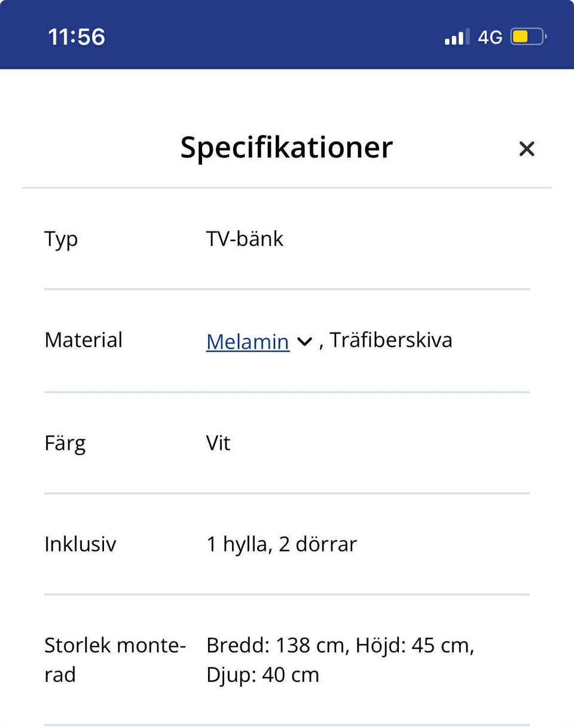Tap the 11:56 clock in status bar

pos(77,37)
